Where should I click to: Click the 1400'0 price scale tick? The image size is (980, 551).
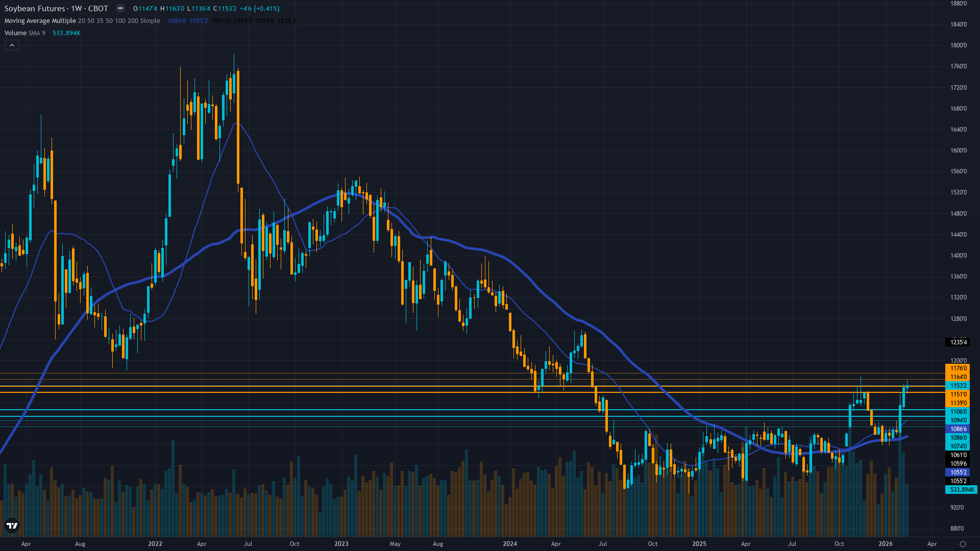958,256
